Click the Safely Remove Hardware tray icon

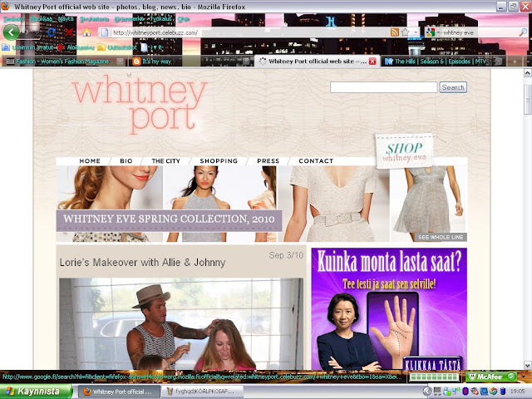coord(475,392)
